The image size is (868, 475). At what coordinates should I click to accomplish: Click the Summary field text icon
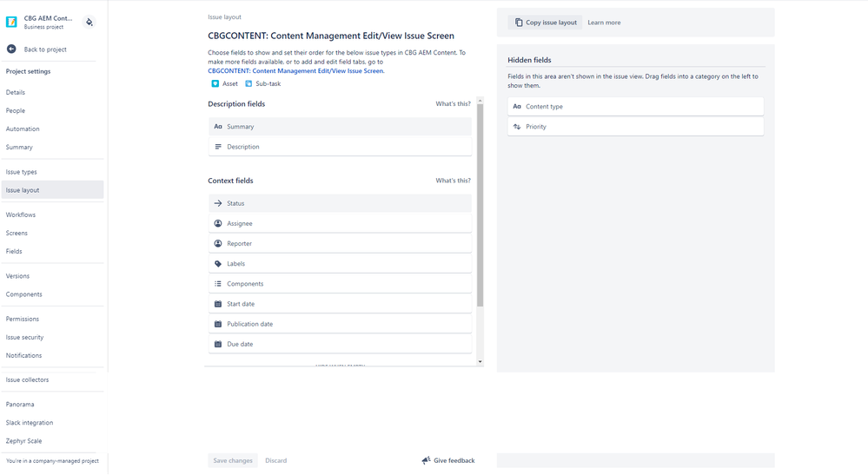point(218,127)
